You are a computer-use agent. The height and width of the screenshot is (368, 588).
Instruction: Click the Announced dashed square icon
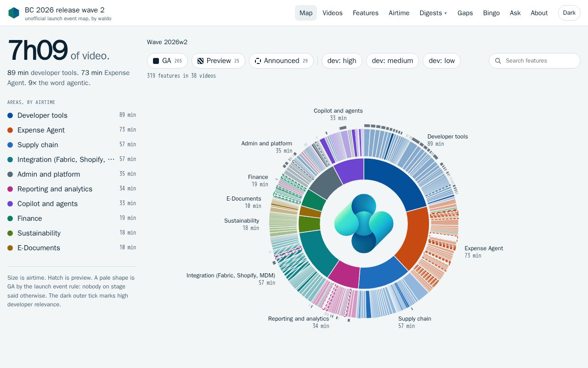coord(258,61)
